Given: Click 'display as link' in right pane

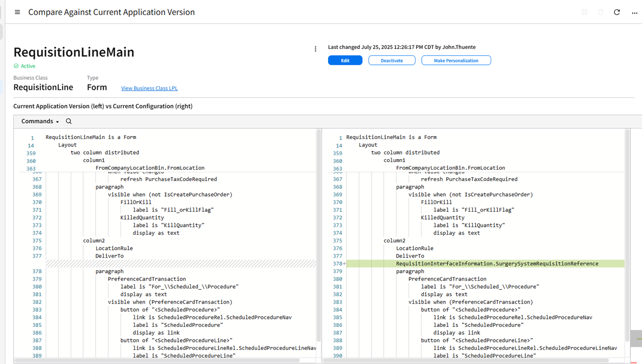Looking at the screenshot, I should click(x=457, y=333).
